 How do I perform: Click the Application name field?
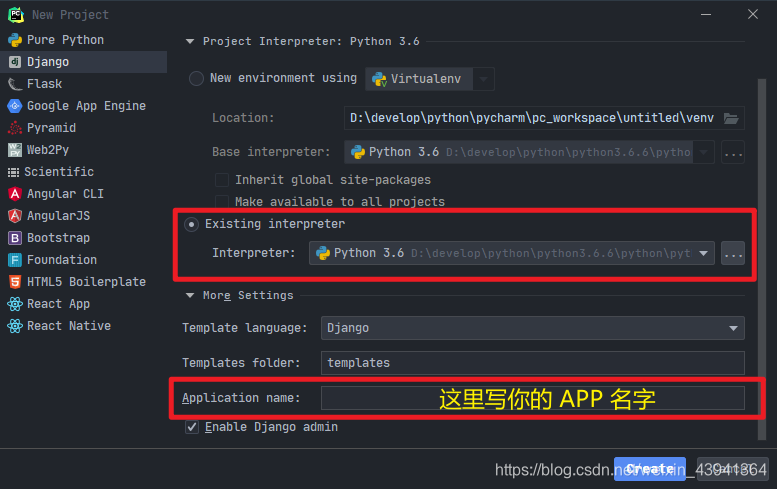(x=533, y=398)
